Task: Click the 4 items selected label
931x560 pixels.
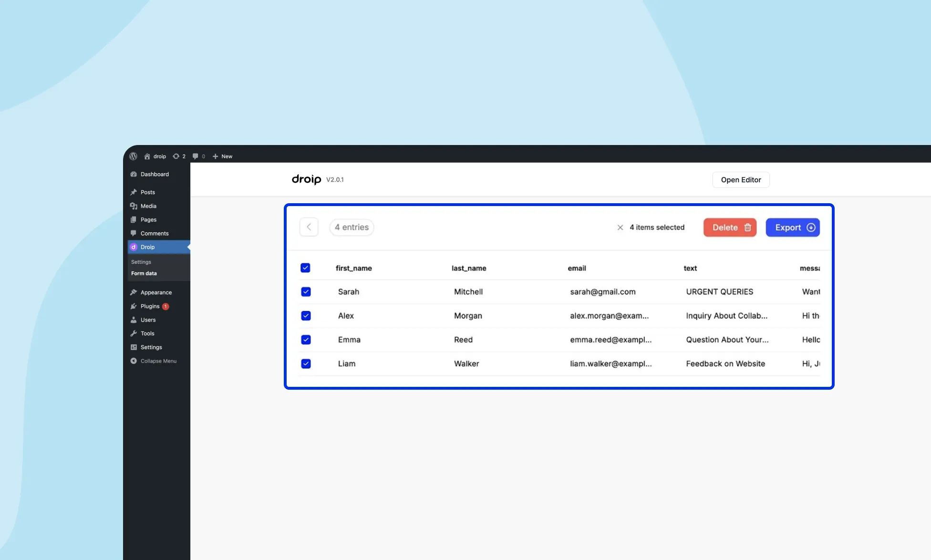Action: [657, 228]
